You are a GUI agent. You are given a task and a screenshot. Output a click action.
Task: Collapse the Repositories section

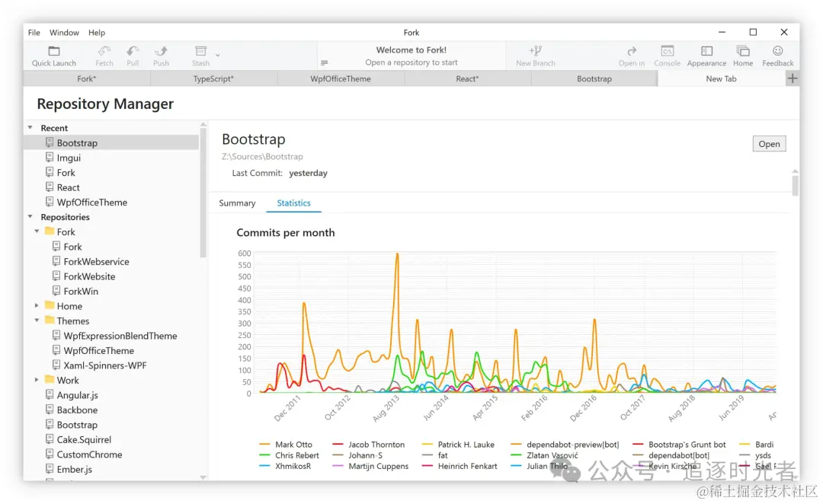pyautogui.click(x=30, y=217)
